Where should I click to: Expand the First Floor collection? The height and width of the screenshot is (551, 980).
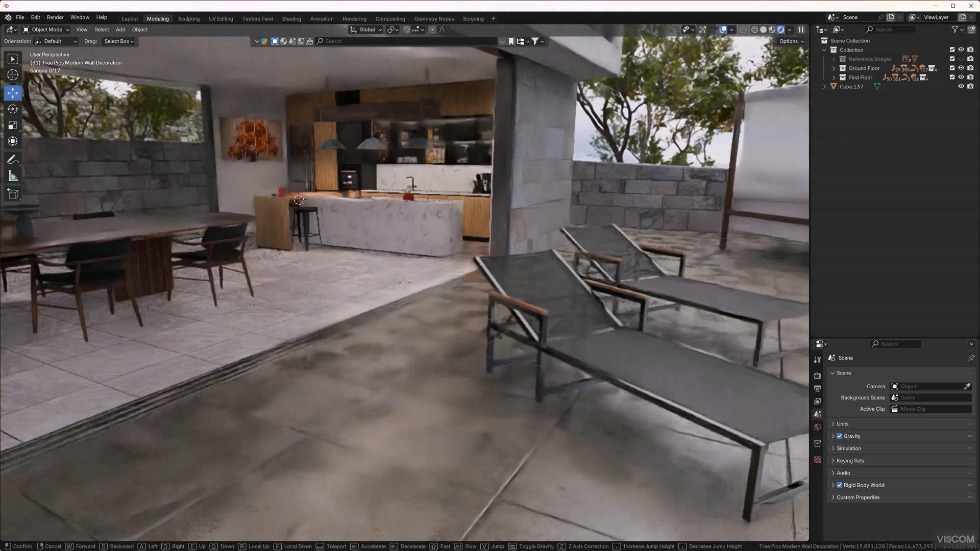[x=834, y=78]
